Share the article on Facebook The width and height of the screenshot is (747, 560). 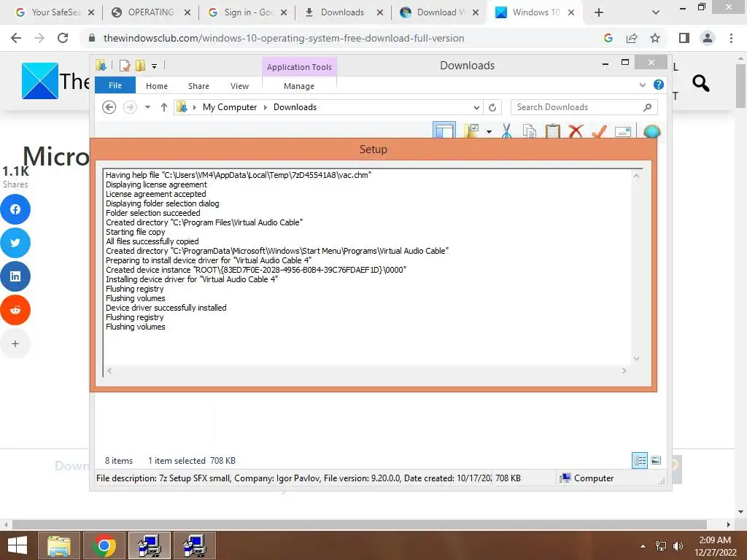point(15,209)
